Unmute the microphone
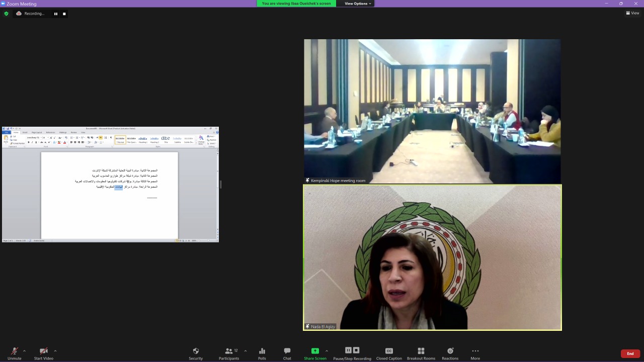Image resolution: width=644 pixels, height=362 pixels. [15, 353]
